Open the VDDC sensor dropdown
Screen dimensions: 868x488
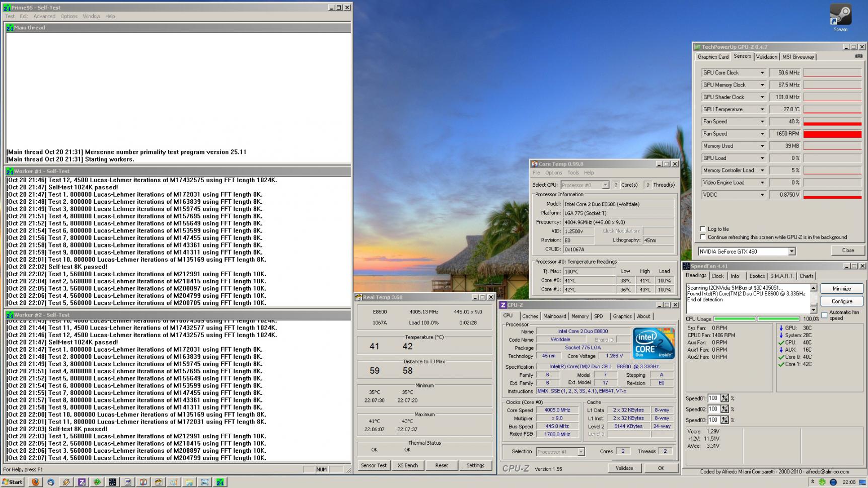point(762,195)
